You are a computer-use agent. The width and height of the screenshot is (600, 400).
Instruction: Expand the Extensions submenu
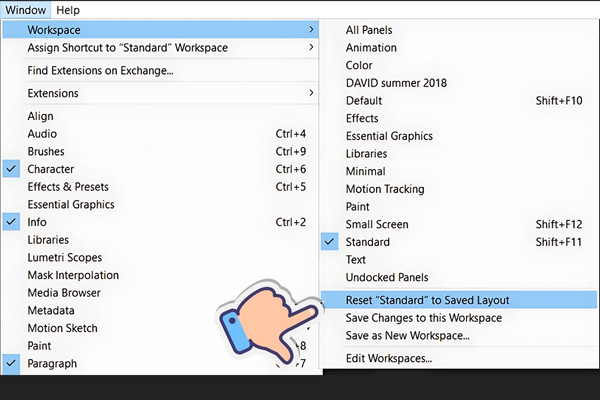(160, 93)
